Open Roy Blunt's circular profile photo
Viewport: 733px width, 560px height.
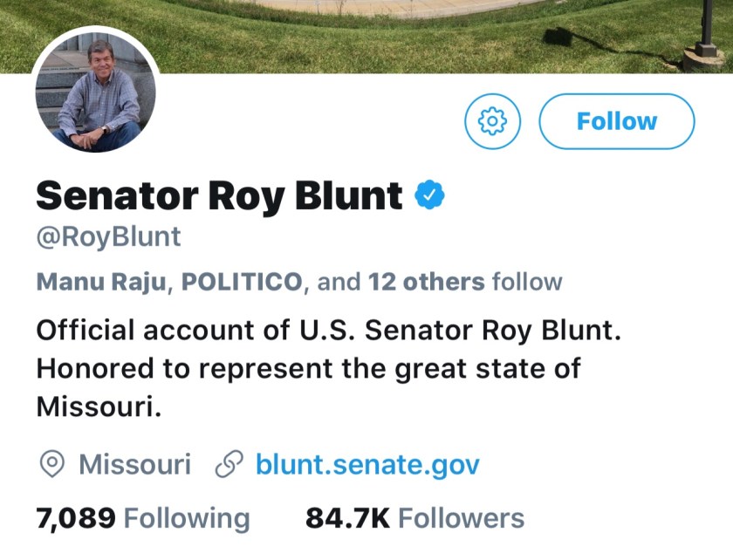tap(95, 95)
